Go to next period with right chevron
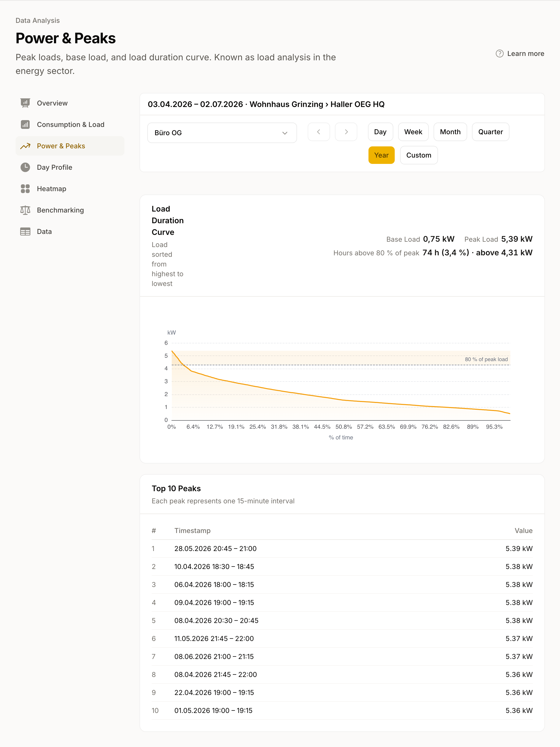Image resolution: width=560 pixels, height=747 pixels. coord(346,132)
